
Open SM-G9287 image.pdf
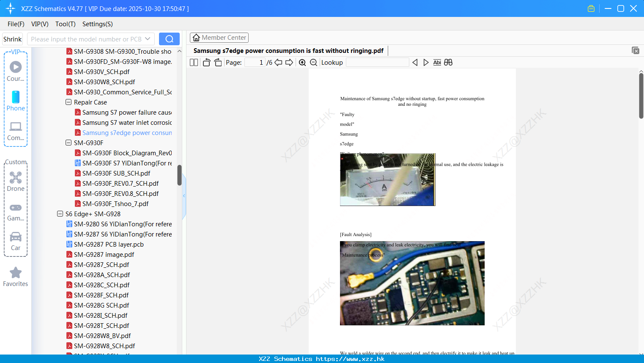point(100,255)
